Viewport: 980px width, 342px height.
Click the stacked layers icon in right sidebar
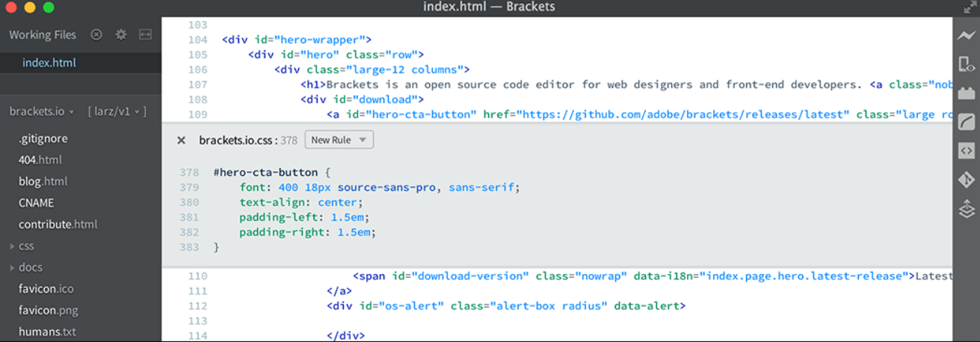pyautogui.click(x=966, y=209)
